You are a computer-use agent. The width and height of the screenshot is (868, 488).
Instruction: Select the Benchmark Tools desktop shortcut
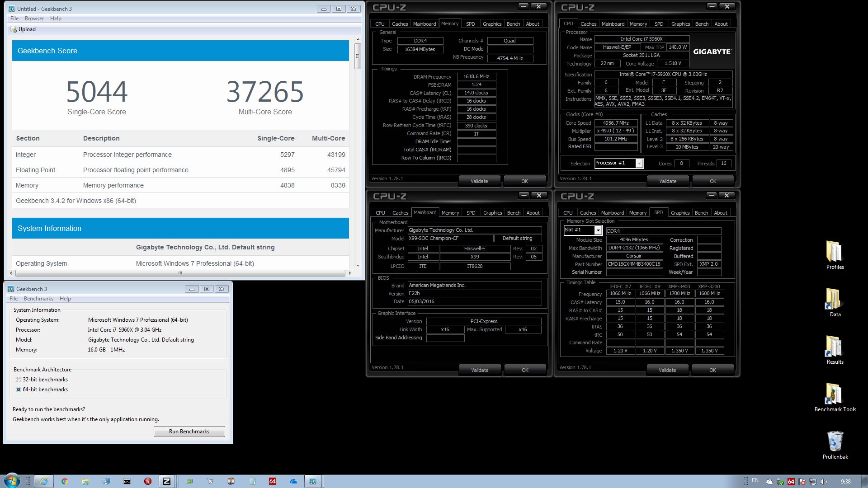835,398
